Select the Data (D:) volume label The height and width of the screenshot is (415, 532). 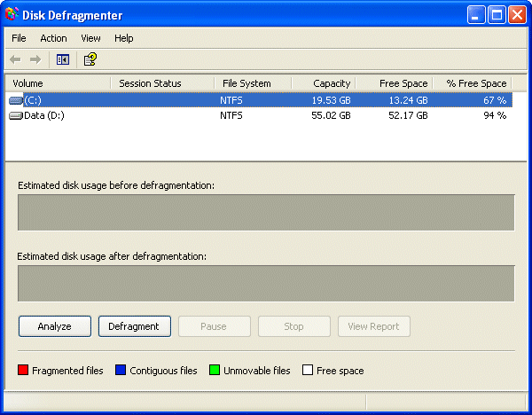tap(44, 115)
